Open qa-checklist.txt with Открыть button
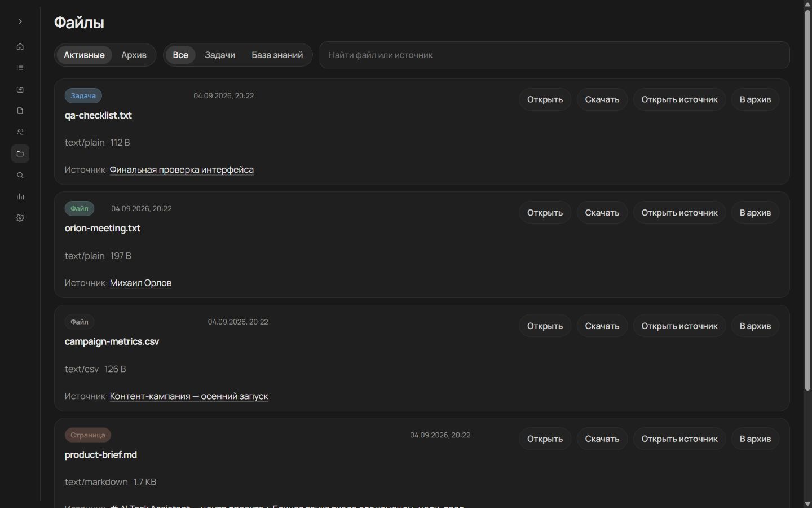 545,99
